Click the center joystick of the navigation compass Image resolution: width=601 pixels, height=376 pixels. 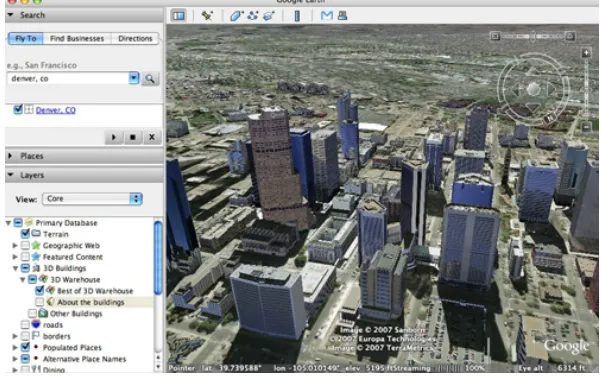(533, 89)
